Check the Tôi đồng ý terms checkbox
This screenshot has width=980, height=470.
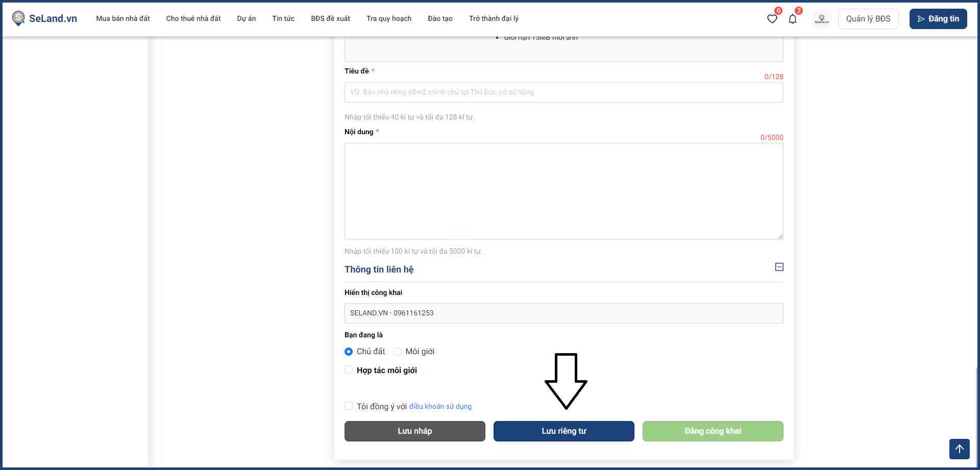pyautogui.click(x=349, y=406)
